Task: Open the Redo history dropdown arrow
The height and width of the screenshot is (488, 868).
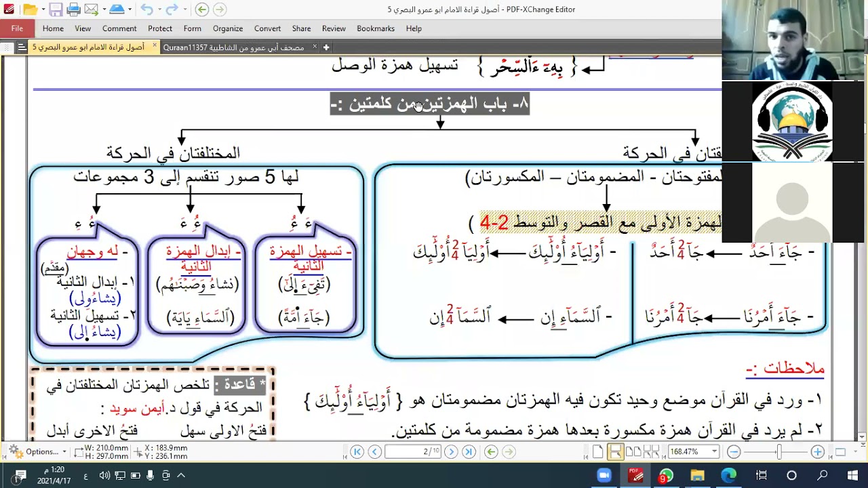Action: coord(184,9)
